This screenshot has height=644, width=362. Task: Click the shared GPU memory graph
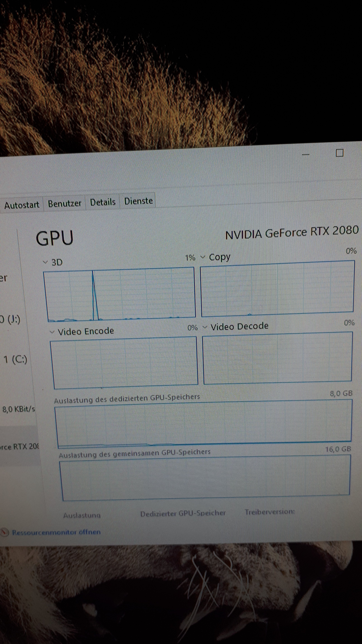pos(205,478)
